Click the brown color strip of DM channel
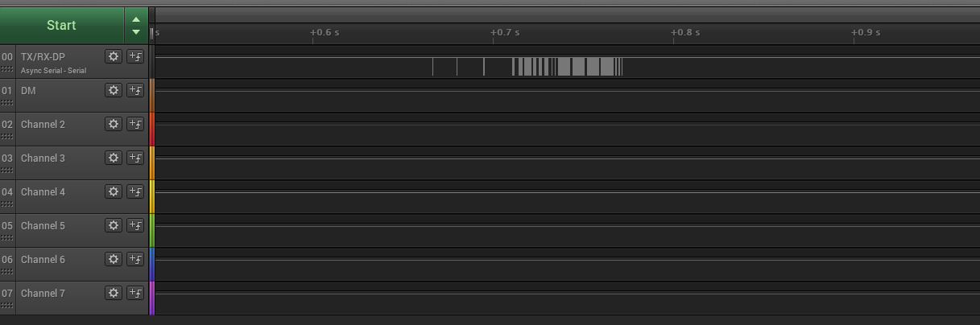 coord(151,95)
